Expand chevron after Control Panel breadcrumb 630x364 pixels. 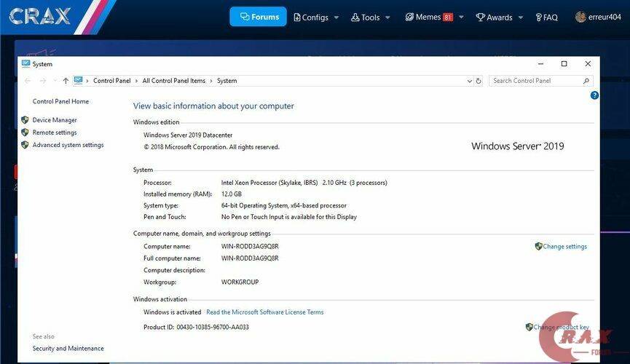tap(137, 81)
